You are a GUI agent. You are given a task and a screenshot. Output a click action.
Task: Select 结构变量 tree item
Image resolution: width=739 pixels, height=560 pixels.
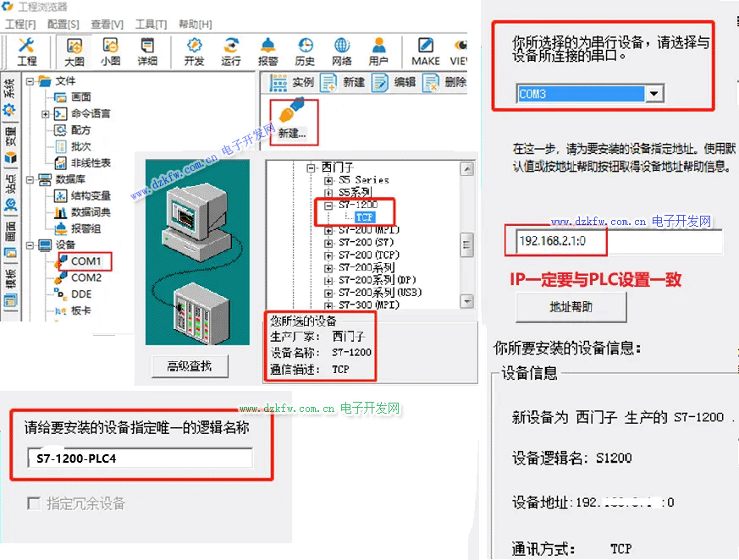(x=91, y=196)
